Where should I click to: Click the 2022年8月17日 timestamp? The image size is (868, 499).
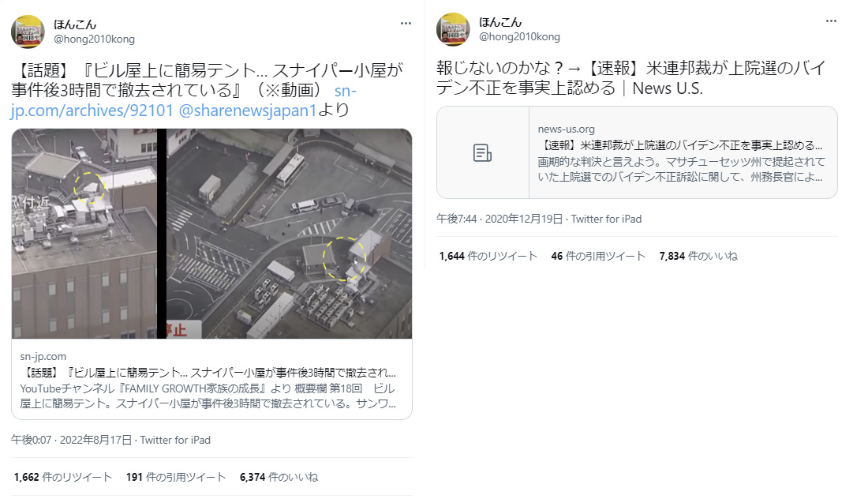click(95, 440)
